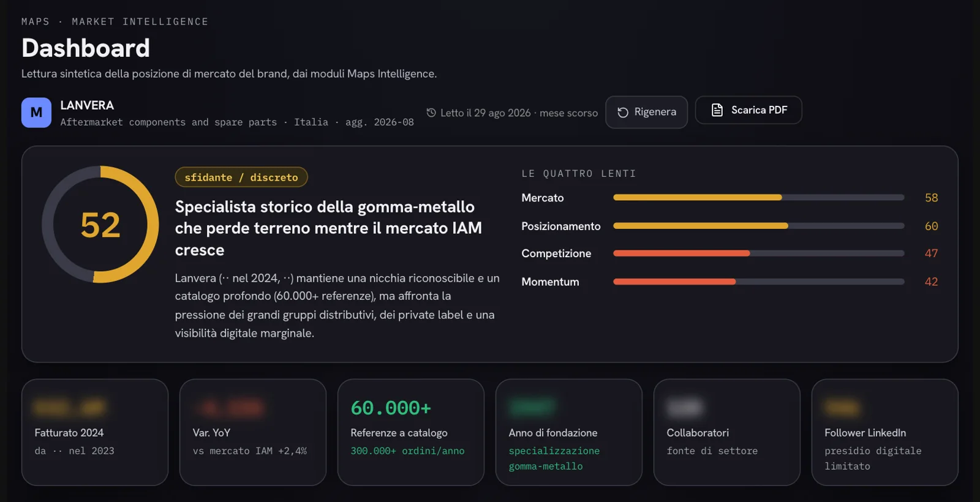Click the refresh icon inside Rigenera

[x=623, y=113]
